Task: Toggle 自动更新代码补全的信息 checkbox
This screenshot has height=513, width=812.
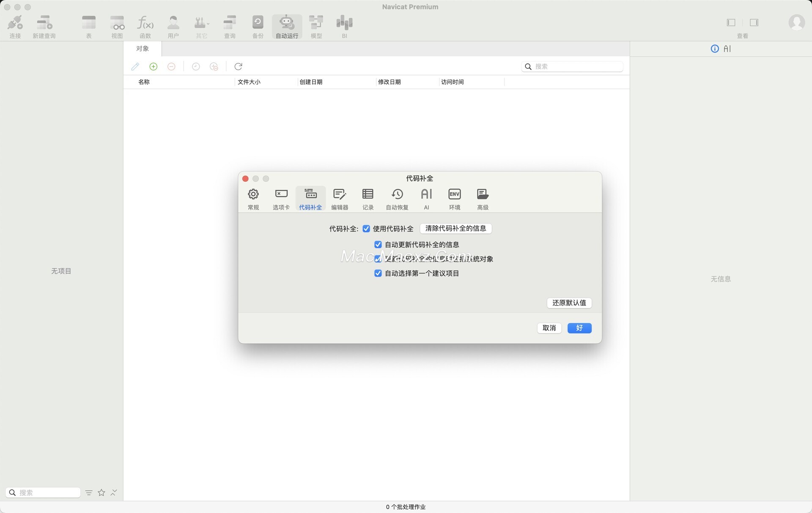Action: (x=378, y=245)
